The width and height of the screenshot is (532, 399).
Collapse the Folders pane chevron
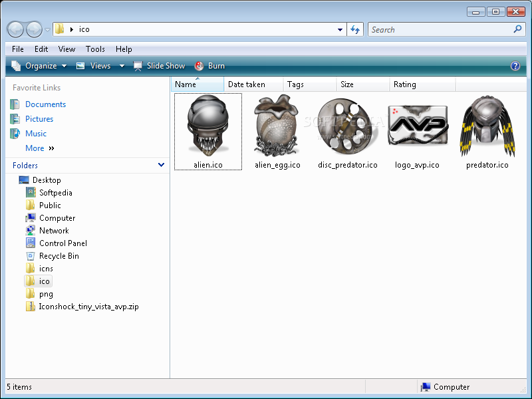tap(161, 165)
